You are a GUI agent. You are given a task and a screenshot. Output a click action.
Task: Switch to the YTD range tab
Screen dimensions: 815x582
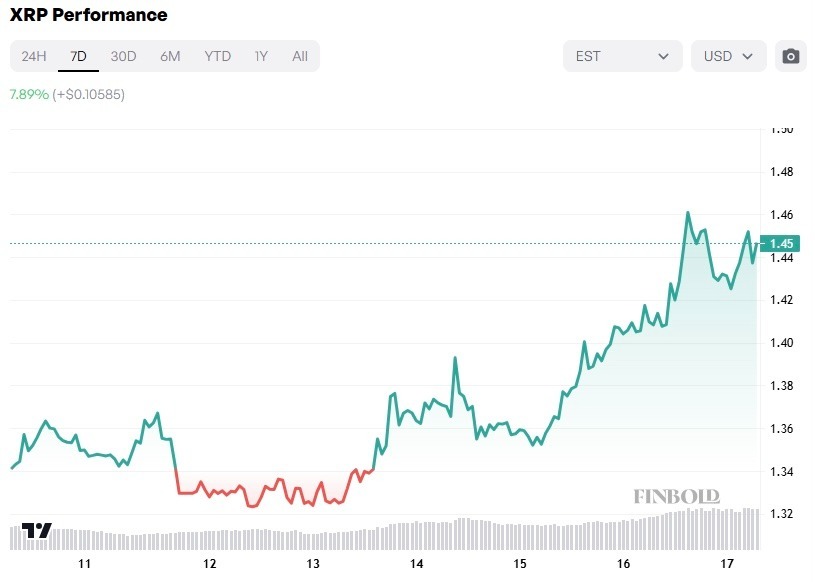tap(217, 56)
